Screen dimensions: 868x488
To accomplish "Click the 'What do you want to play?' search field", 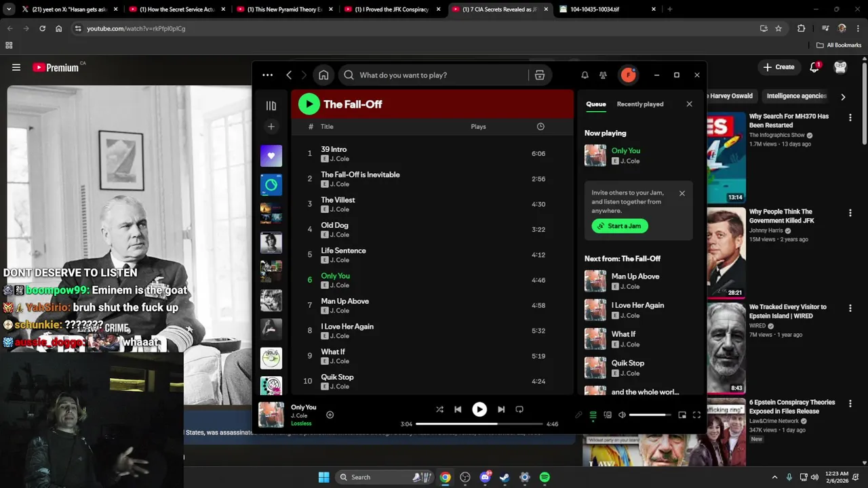I will [435, 75].
